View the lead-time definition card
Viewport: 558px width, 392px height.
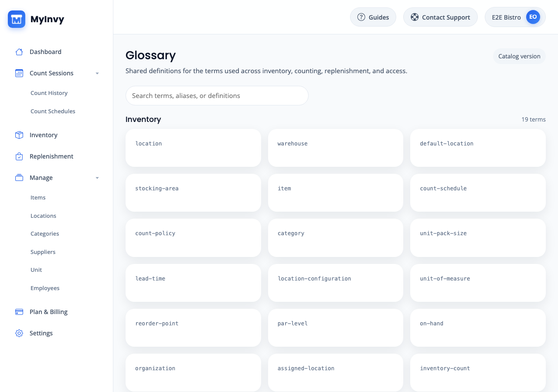(x=193, y=283)
